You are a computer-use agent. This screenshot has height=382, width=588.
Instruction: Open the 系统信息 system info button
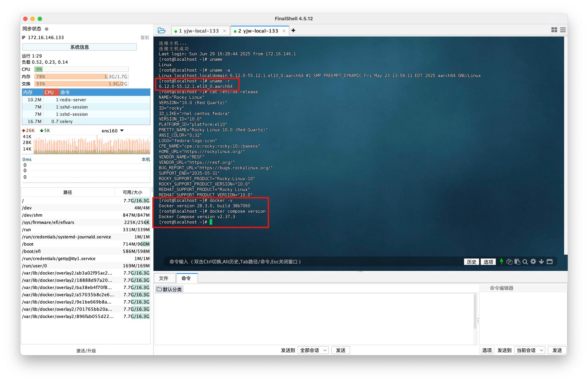[x=80, y=47]
